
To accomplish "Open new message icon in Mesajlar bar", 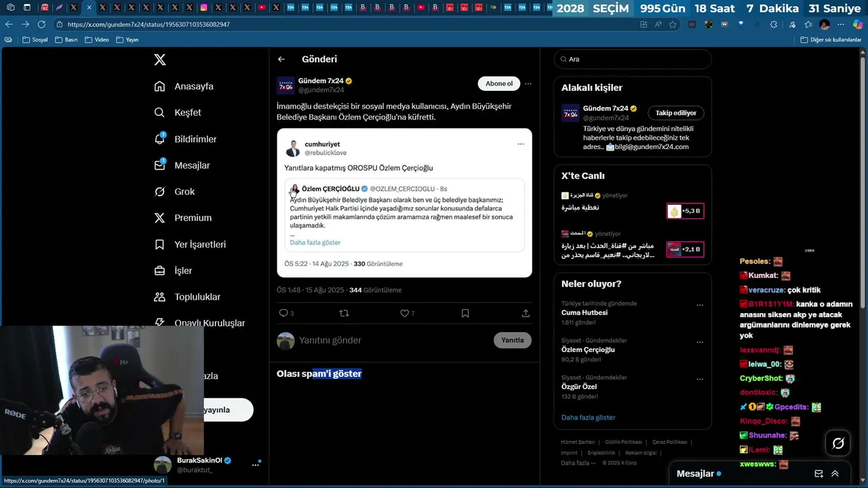I will [818, 474].
